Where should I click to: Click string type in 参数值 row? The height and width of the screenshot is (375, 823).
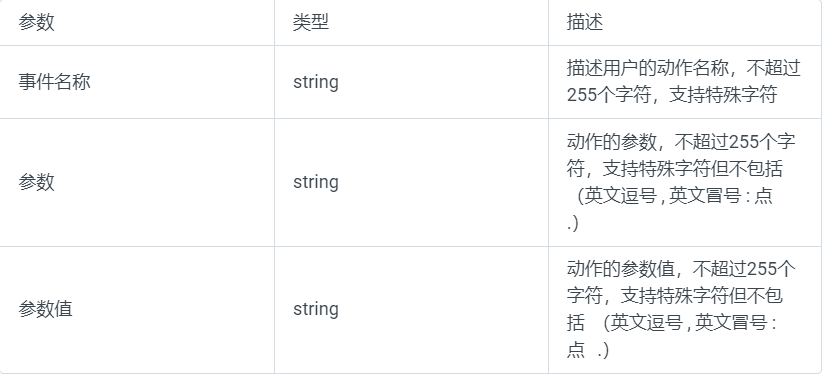click(x=315, y=309)
